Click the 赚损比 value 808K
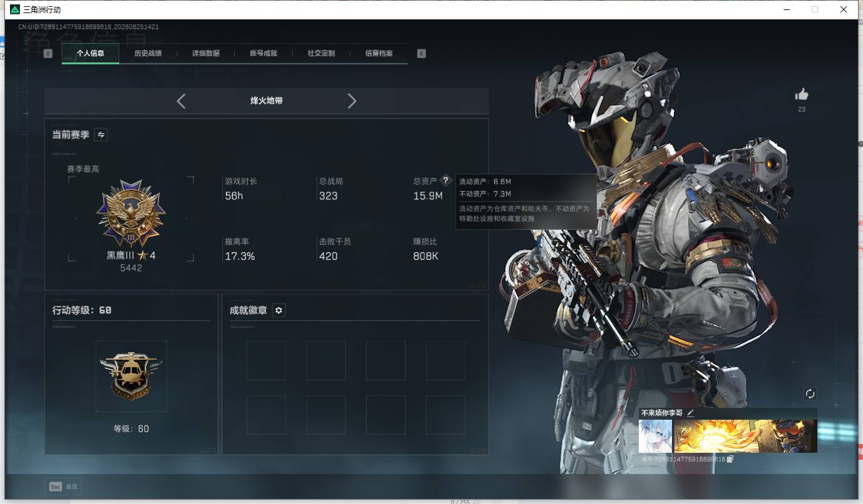The width and height of the screenshot is (863, 504). tap(426, 256)
